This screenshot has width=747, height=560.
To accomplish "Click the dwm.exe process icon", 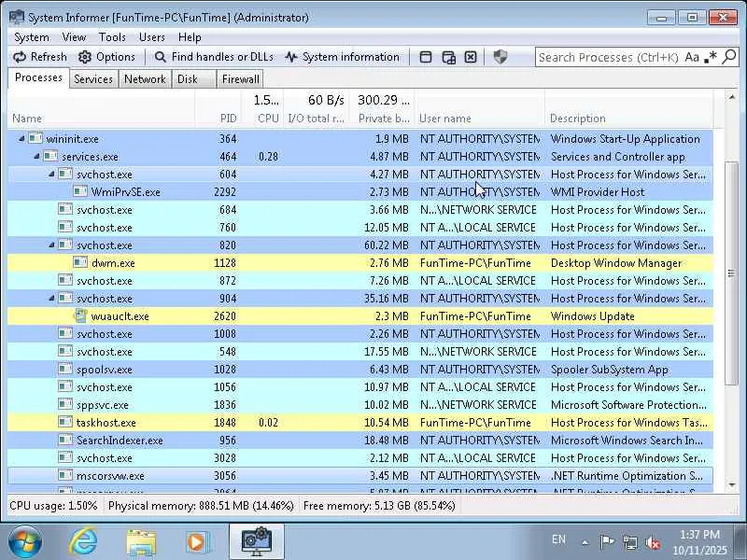I will click(80, 262).
